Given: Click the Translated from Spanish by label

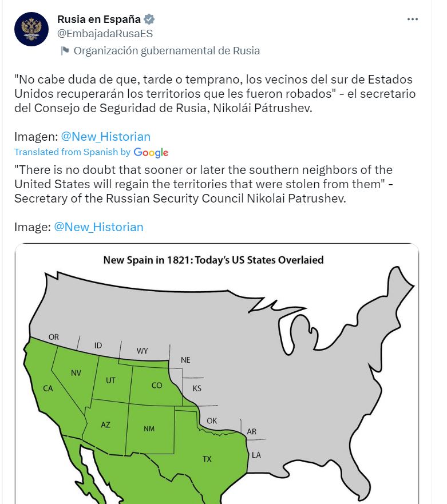Looking at the screenshot, I should pos(72,152).
